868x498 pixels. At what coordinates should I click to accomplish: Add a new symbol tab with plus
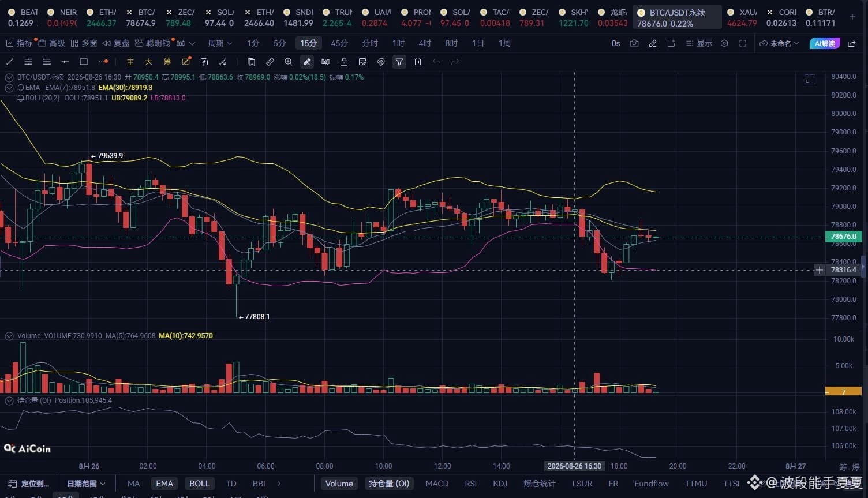(x=852, y=17)
